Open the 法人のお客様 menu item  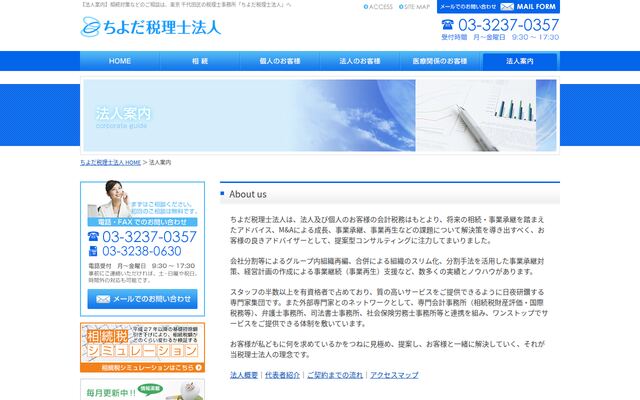pos(360,61)
